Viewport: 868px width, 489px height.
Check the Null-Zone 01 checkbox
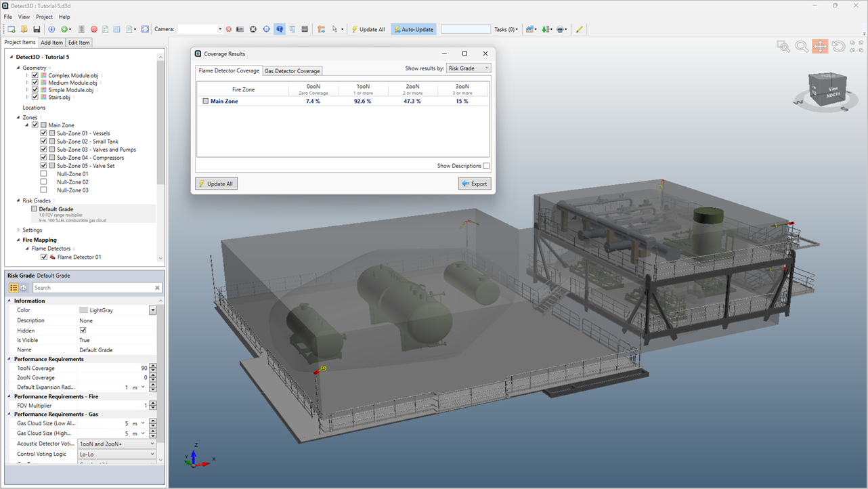coord(44,173)
